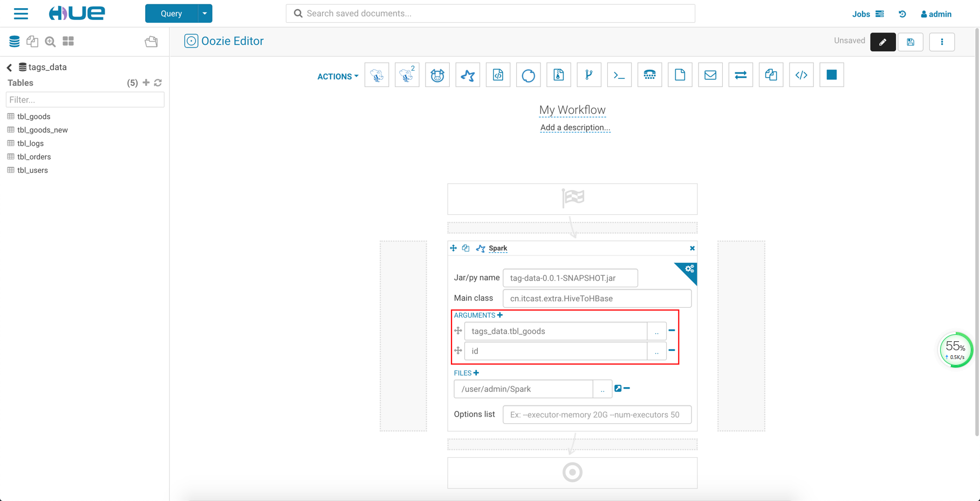Viewport: 980px width, 501px height.
Task: Add a Generic XML action
Action: (x=801, y=75)
